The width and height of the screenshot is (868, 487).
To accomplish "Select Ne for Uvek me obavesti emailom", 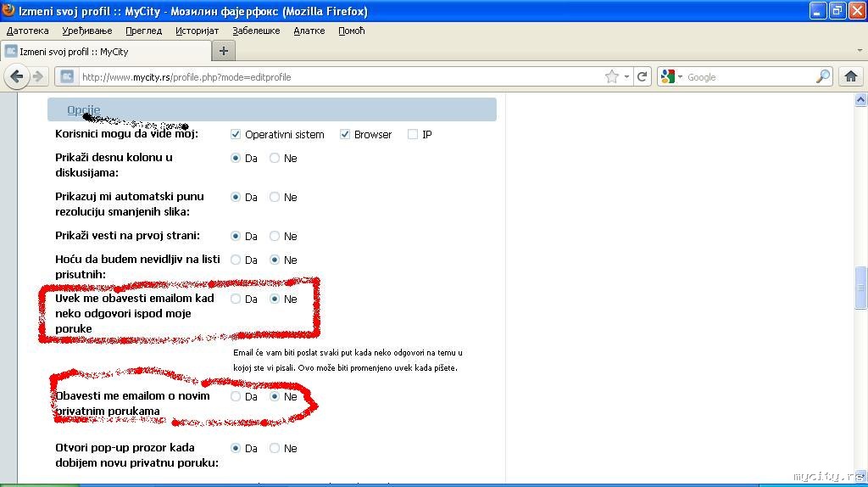I will coord(275,299).
